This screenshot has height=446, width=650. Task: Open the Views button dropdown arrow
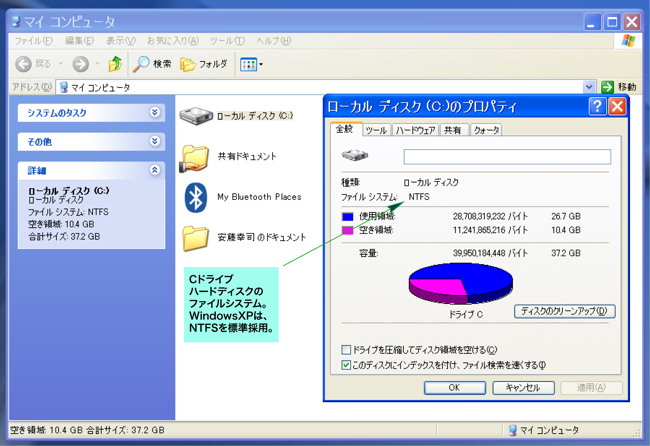[261, 64]
